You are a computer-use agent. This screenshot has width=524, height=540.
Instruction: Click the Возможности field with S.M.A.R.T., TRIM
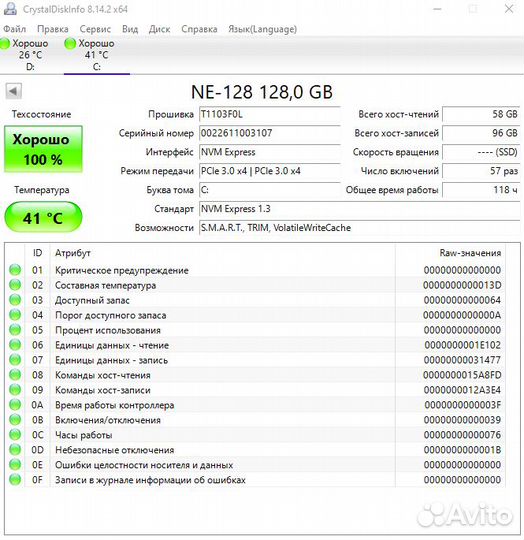point(359,228)
